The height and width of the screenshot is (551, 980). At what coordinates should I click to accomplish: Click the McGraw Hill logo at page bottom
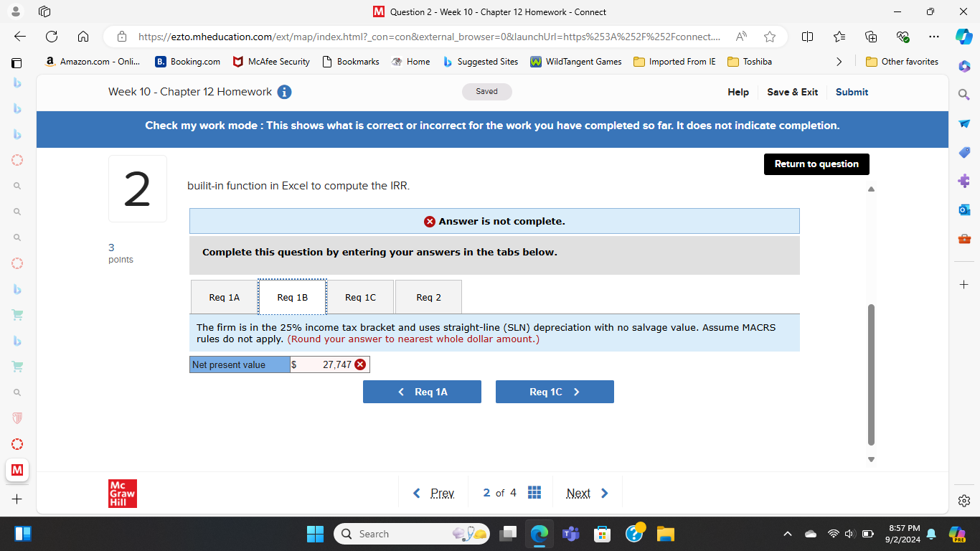point(122,493)
